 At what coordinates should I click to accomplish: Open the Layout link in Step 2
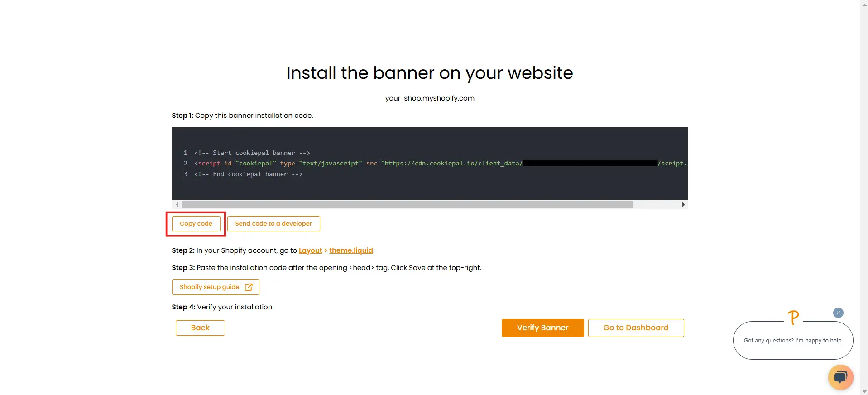click(310, 250)
